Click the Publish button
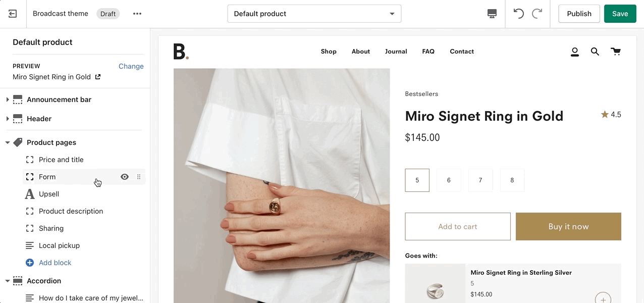Viewport: 644px width, 303px height. coord(579,14)
